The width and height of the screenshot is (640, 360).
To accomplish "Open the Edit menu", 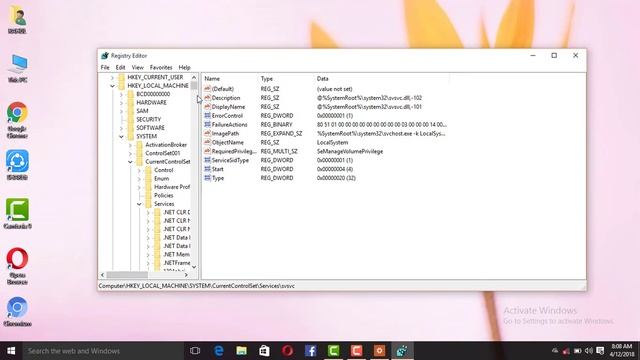I will click(x=120, y=67).
